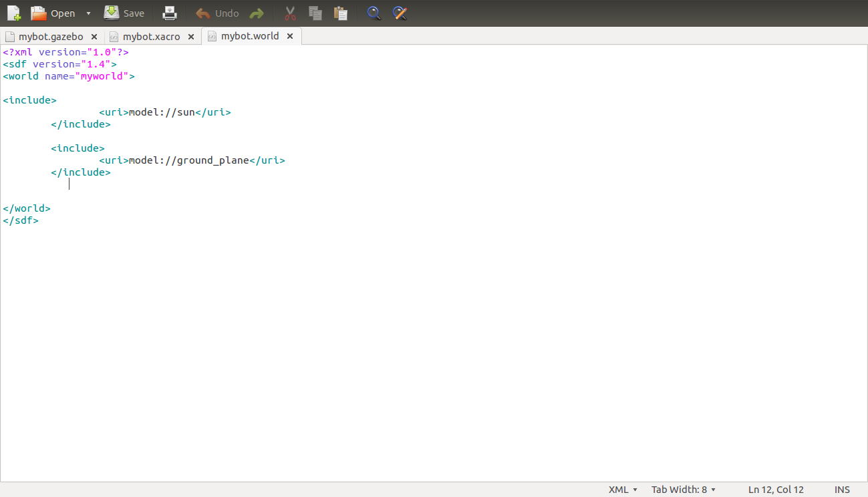
Task: Click the first <include> opening tag
Action: point(29,100)
